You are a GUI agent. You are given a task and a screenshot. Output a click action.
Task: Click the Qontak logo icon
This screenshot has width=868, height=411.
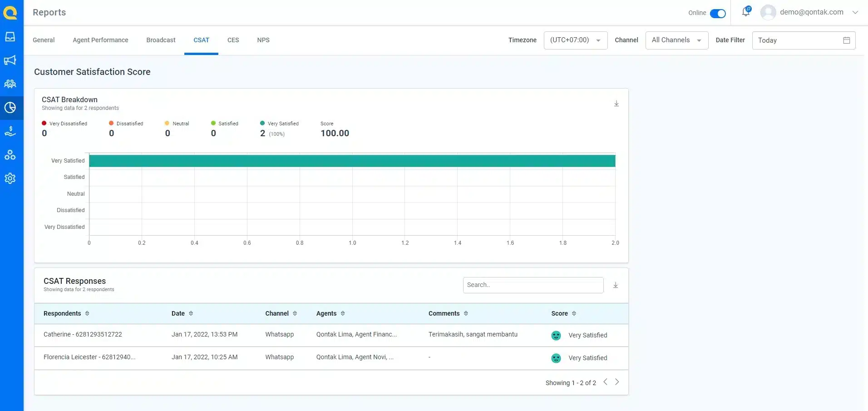10,12
